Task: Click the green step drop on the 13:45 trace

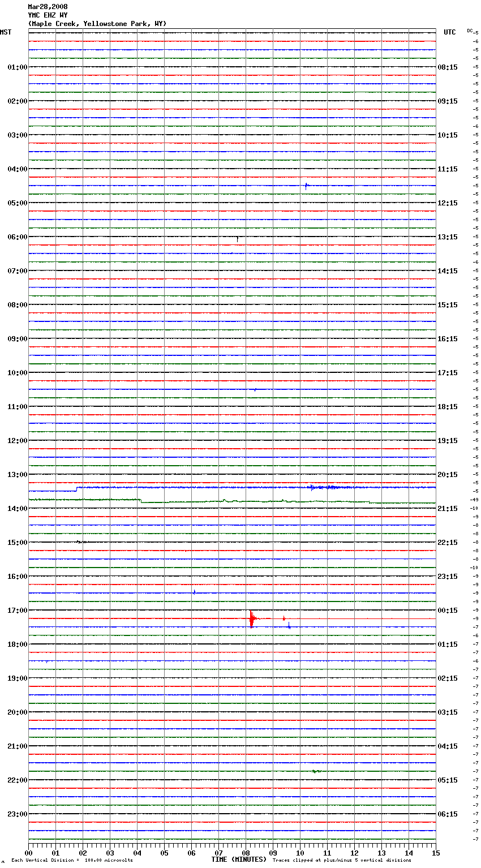Action: [140, 501]
